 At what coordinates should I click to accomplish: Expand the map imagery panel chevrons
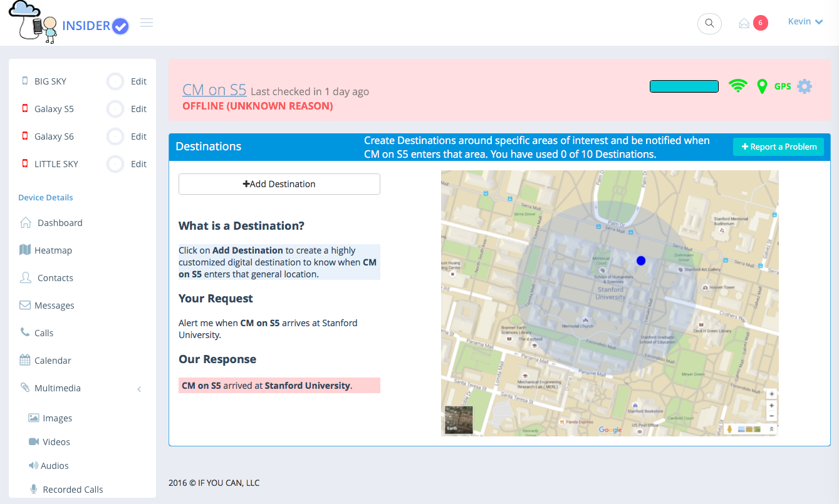point(771,429)
